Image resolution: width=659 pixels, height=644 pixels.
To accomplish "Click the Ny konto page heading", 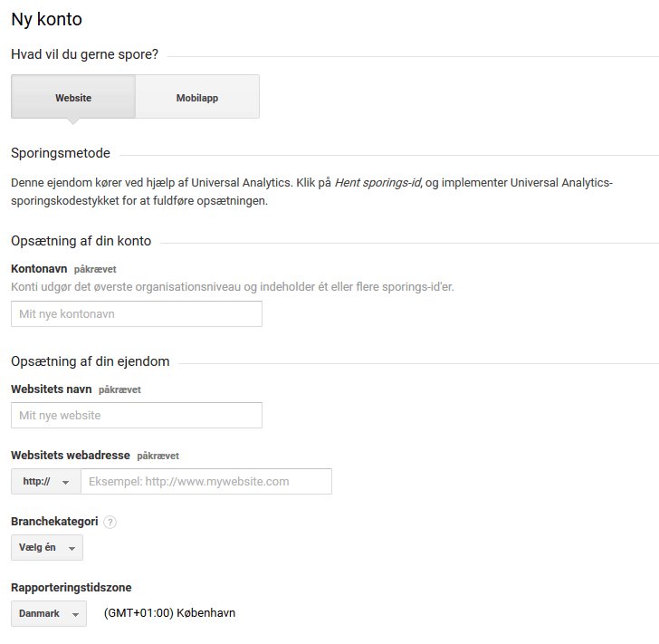I will (46, 19).
